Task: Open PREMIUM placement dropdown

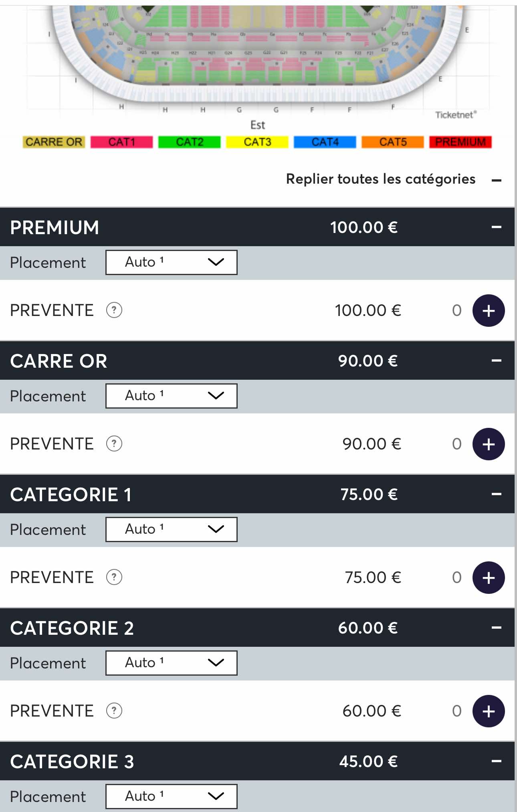Action: [172, 262]
